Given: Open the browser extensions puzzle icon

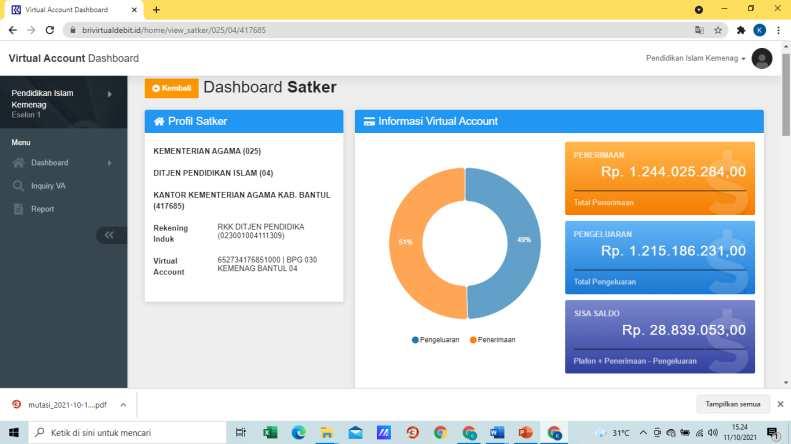Looking at the screenshot, I should click(x=741, y=30).
